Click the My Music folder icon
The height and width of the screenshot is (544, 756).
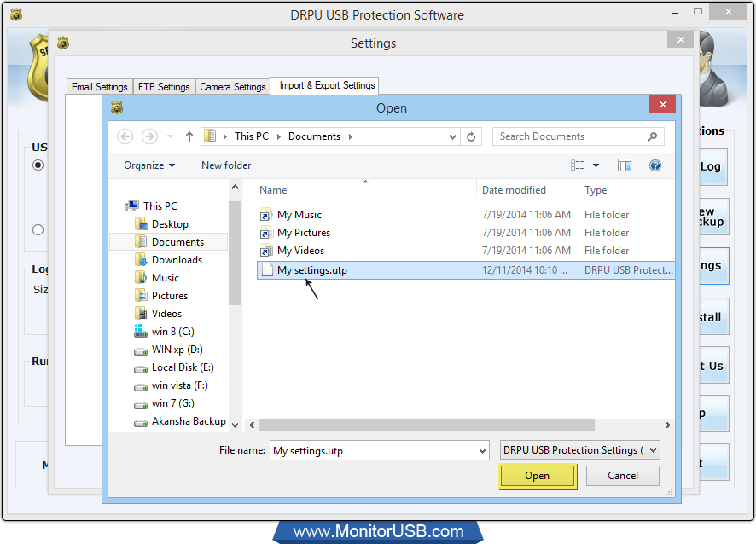[x=265, y=215]
